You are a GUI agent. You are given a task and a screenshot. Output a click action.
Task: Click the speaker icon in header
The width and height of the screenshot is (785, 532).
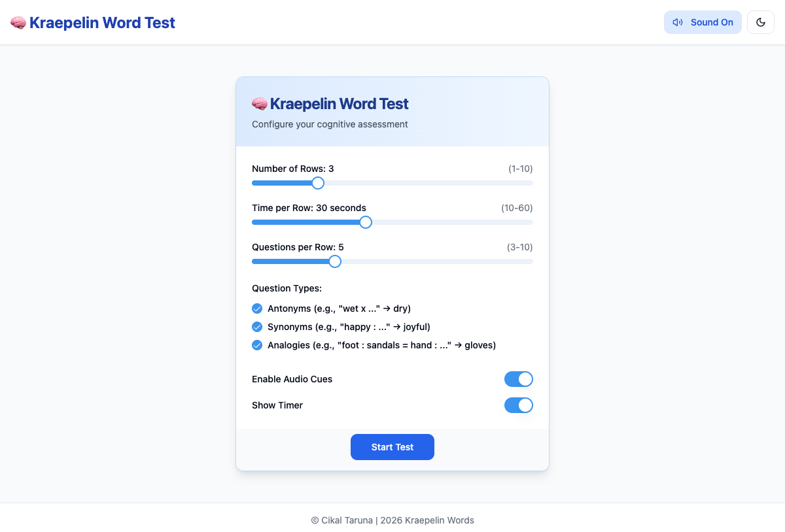coord(678,22)
